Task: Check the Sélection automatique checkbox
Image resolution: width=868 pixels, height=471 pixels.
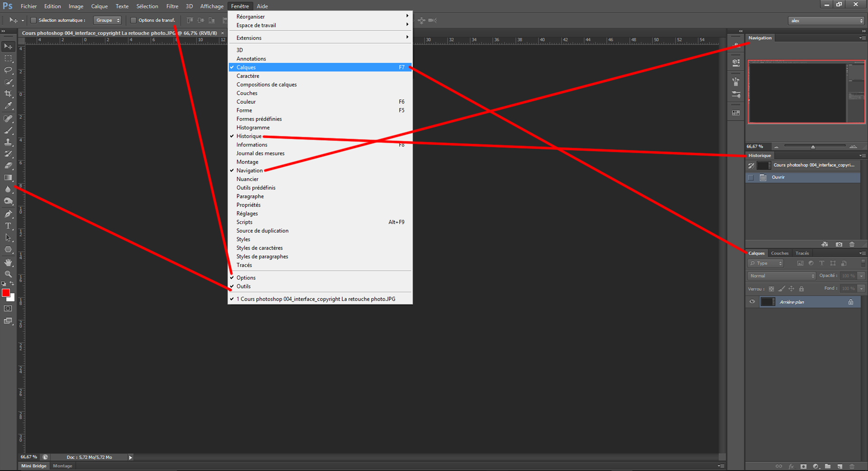Action: point(33,20)
